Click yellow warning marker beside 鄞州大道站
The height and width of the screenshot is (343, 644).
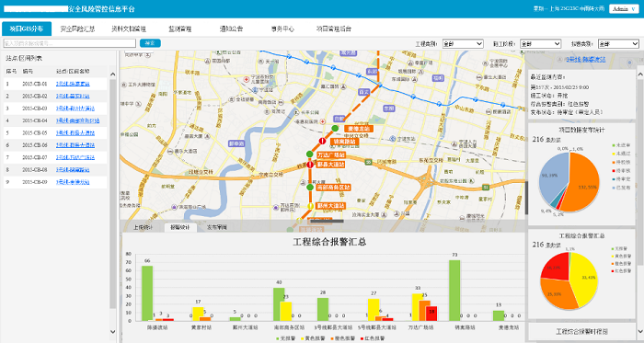pyautogui.click(x=310, y=206)
